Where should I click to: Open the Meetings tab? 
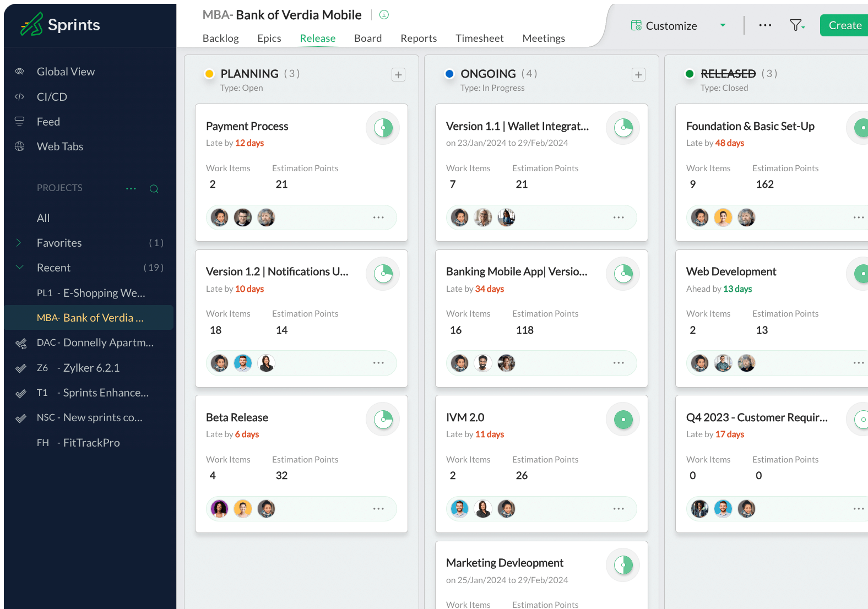coord(544,38)
